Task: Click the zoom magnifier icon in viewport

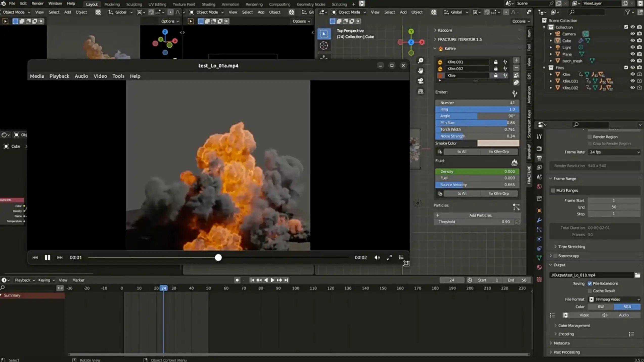Action: [x=421, y=61]
